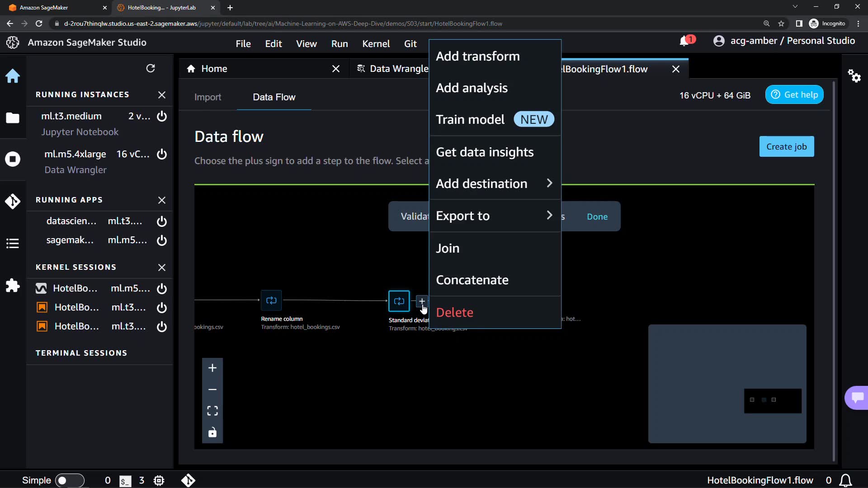The height and width of the screenshot is (488, 868).
Task: Open the Git sidebar icon
Action: [x=13, y=201]
